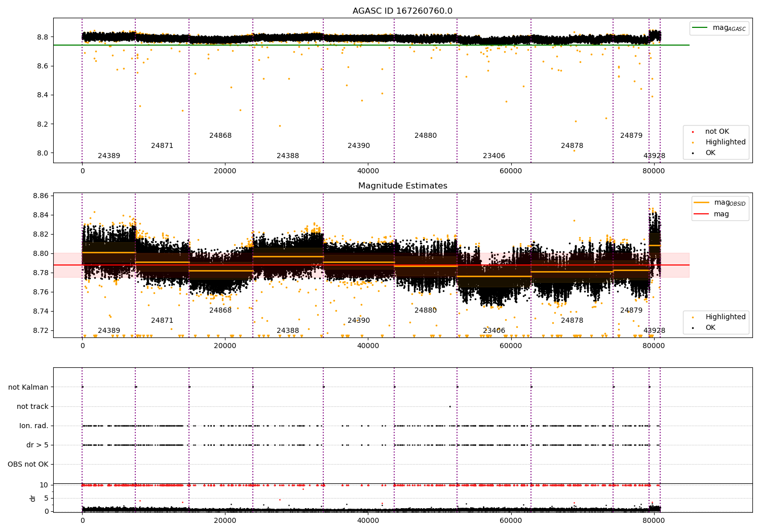Click the 8.86 y-axis tick label

[x=41, y=196]
